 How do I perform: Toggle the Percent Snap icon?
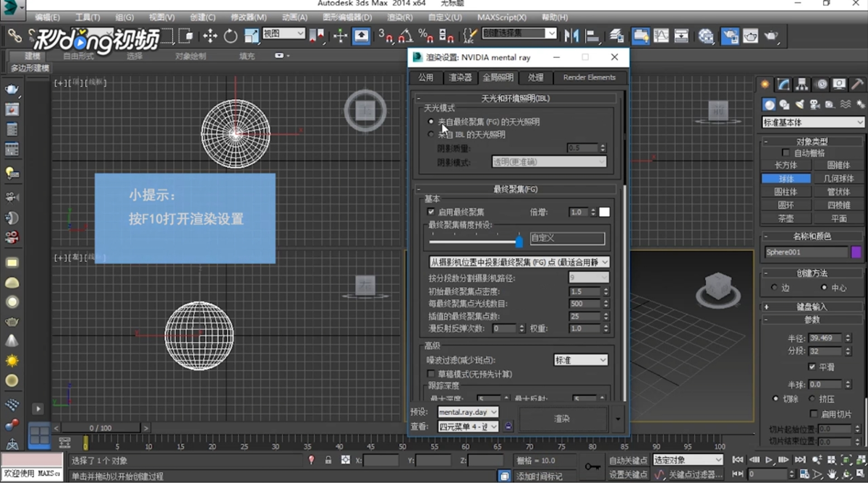click(x=425, y=35)
